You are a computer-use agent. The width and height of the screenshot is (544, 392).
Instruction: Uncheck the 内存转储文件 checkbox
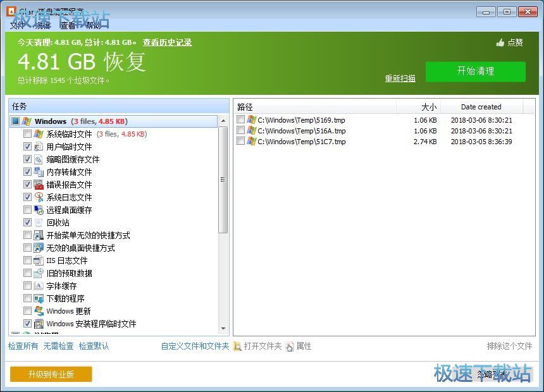pos(27,172)
